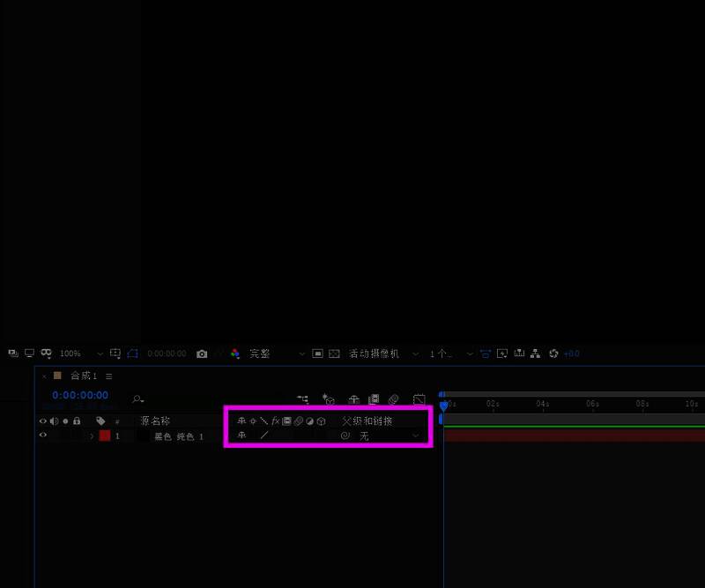Open the 合成1 panel hamburger menu
Image resolution: width=705 pixels, height=588 pixels.
109,376
